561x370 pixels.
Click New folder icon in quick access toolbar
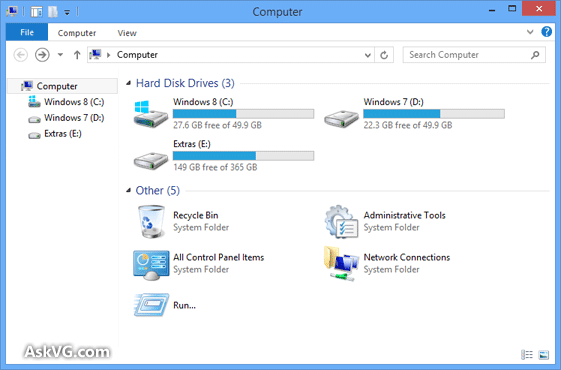(53, 12)
